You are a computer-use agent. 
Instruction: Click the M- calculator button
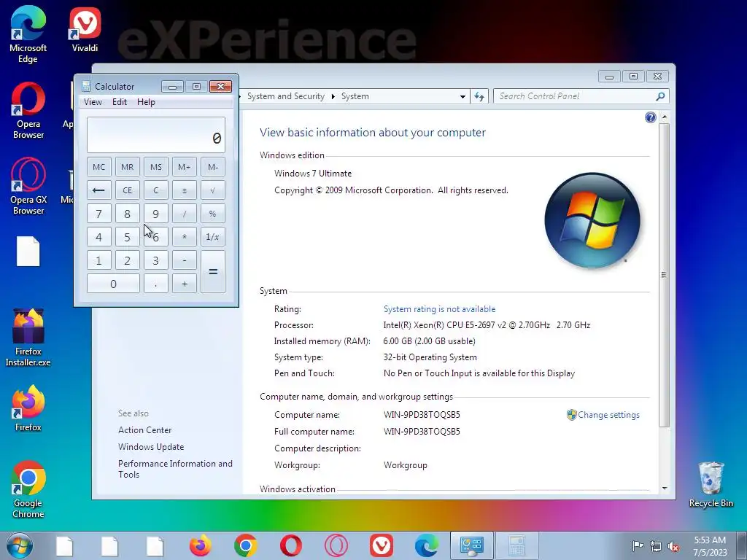[x=213, y=167]
